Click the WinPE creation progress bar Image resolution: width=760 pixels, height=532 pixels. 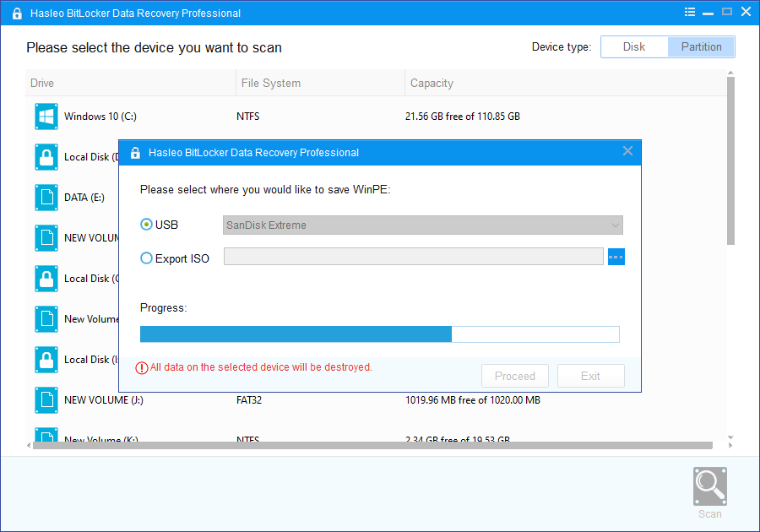[x=379, y=334]
